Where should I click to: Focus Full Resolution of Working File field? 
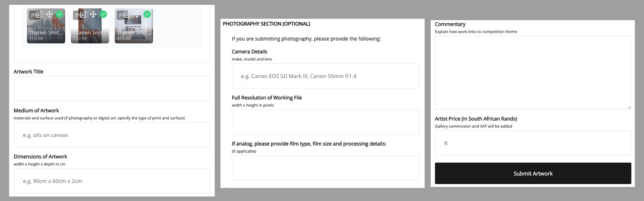pyautogui.click(x=325, y=122)
